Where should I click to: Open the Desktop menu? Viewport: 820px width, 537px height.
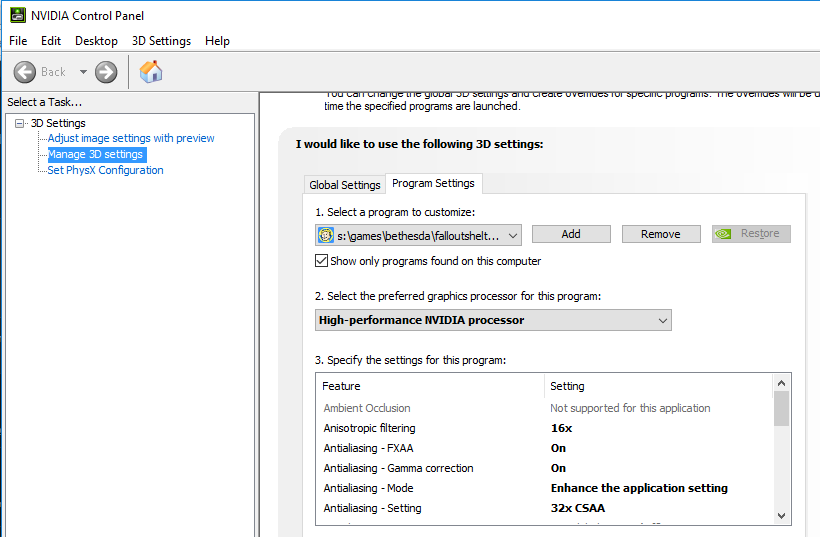(x=96, y=41)
